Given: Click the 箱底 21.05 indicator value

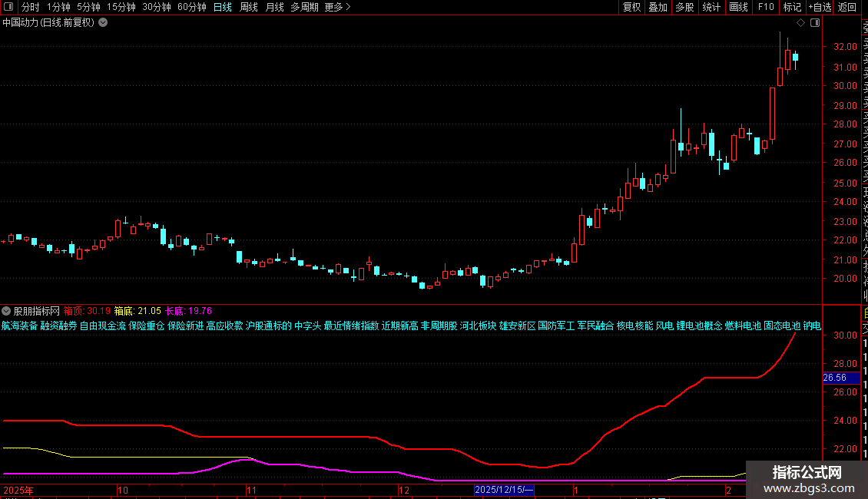Looking at the screenshot, I should [x=137, y=311].
